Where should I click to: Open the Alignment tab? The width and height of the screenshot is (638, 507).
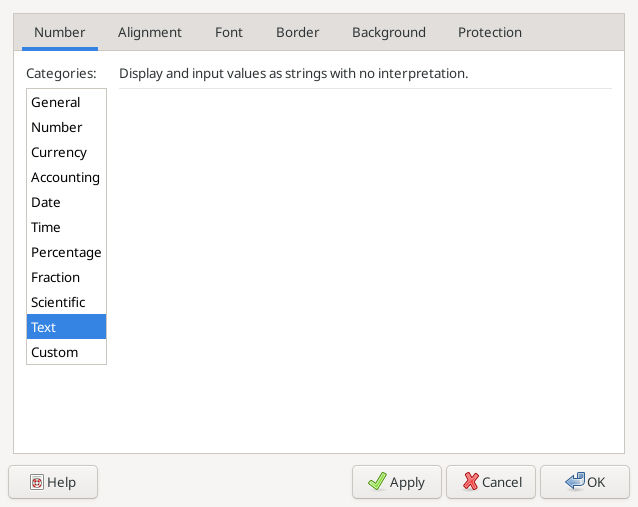coord(150,32)
